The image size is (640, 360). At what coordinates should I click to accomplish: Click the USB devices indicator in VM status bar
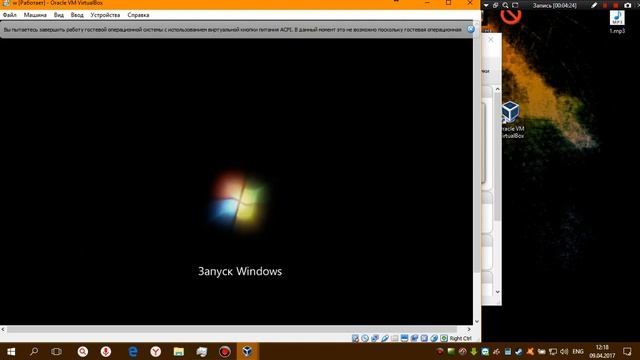[x=385, y=338]
